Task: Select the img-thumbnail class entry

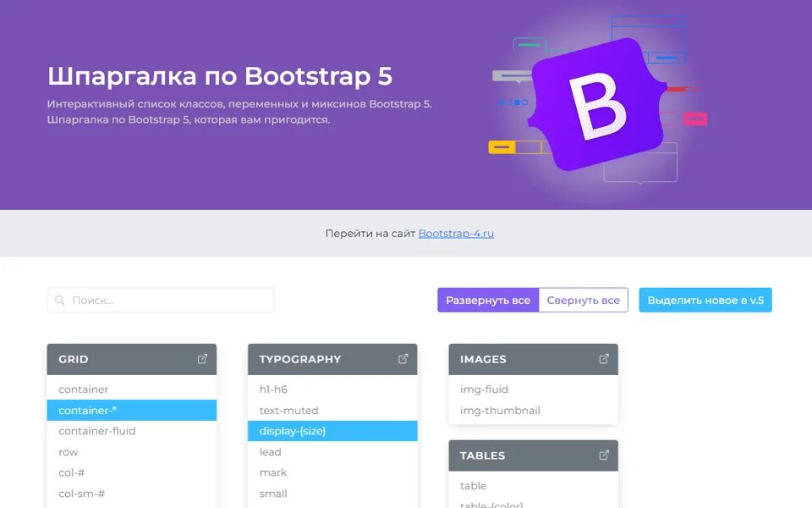Action: (x=534, y=410)
